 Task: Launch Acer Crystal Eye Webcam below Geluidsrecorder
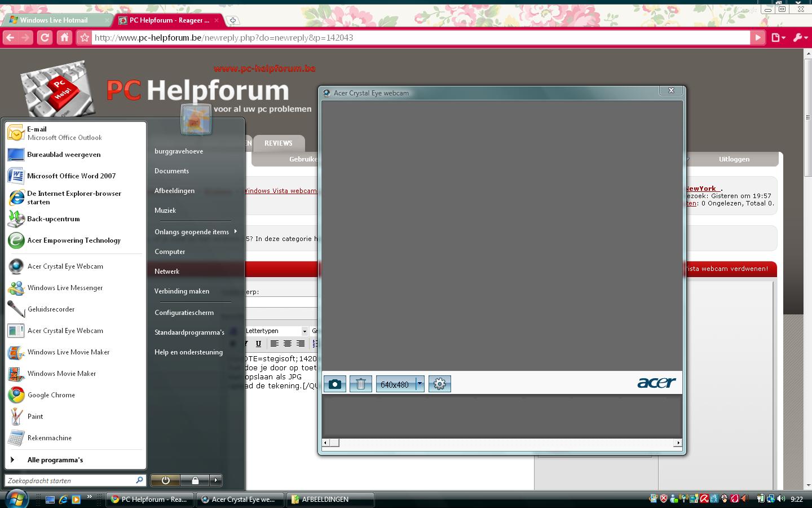(76, 331)
